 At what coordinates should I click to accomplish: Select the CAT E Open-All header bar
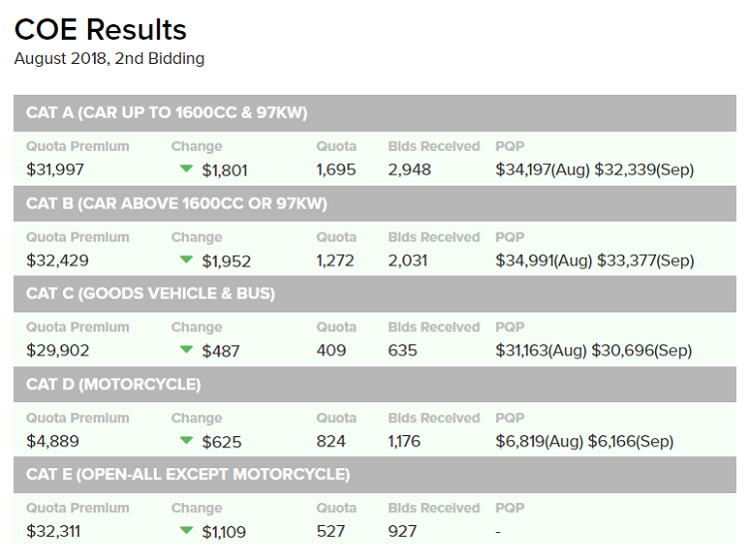373,474
